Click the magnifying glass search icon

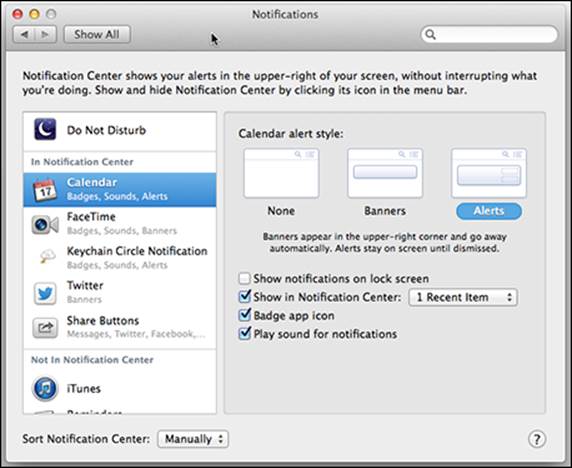[x=431, y=35]
